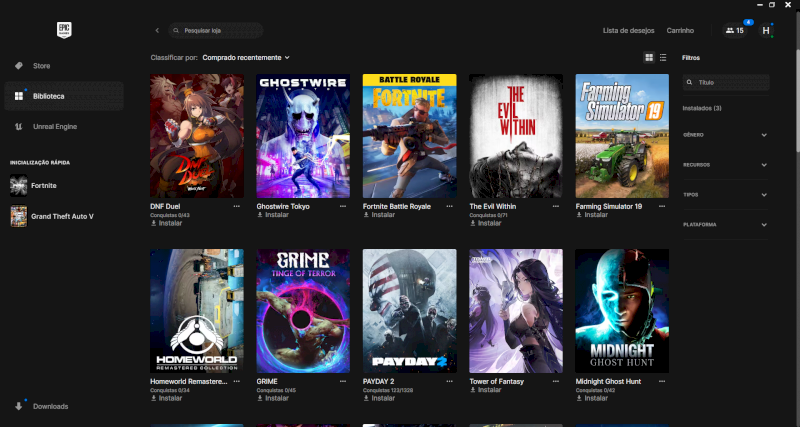The height and width of the screenshot is (427, 800).
Task: Switch library to grid view
Action: click(x=649, y=58)
